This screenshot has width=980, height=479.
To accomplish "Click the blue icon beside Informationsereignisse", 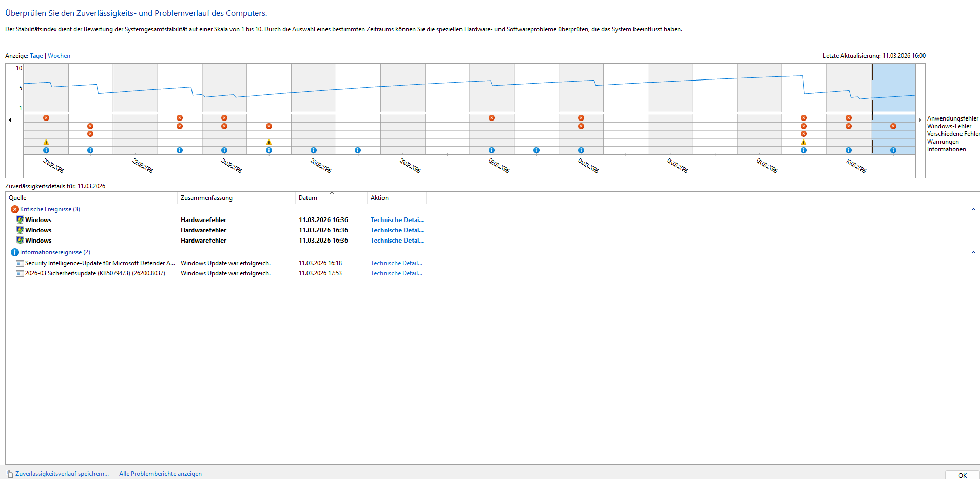I will click(x=15, y=252).
